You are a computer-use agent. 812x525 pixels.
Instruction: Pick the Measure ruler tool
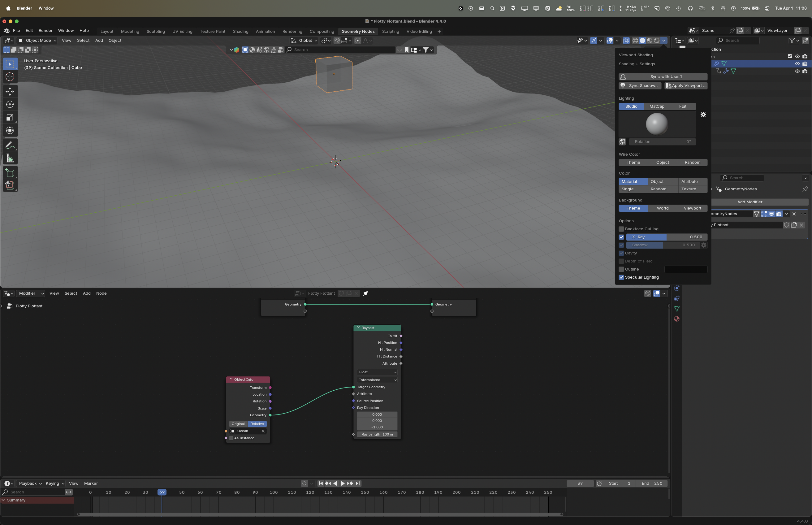tap(10, 158)
